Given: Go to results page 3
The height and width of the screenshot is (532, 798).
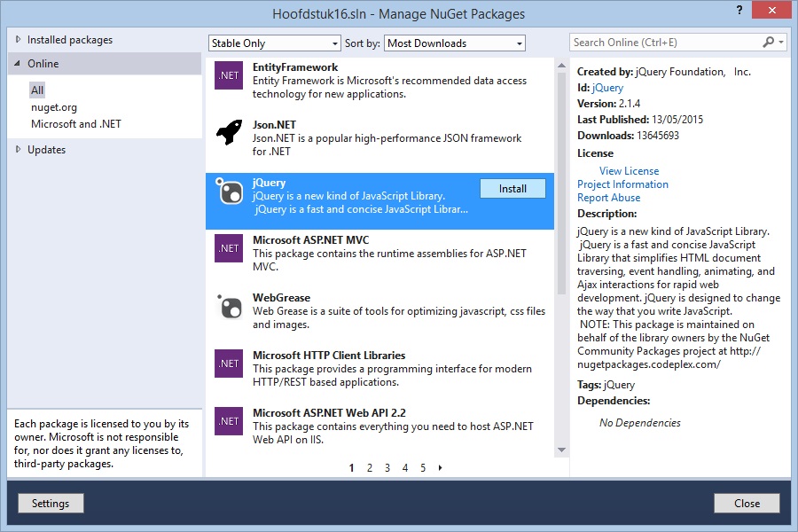Looking at the screenshot, I should click(387, 467).
